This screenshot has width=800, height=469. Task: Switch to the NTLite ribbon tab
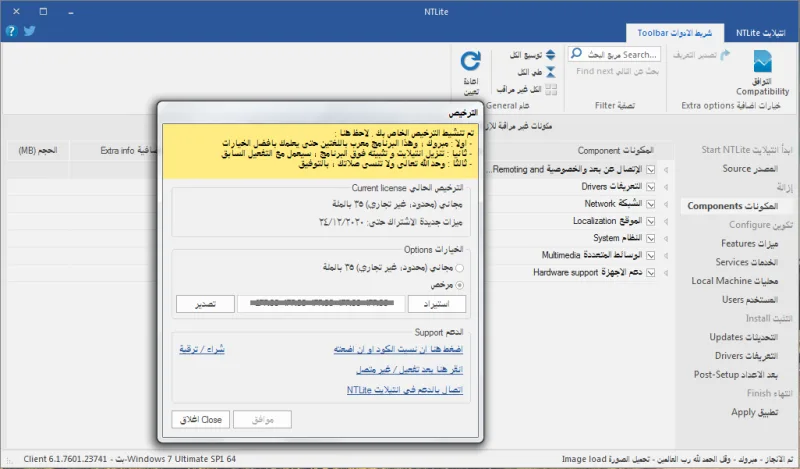pos(761,33)
